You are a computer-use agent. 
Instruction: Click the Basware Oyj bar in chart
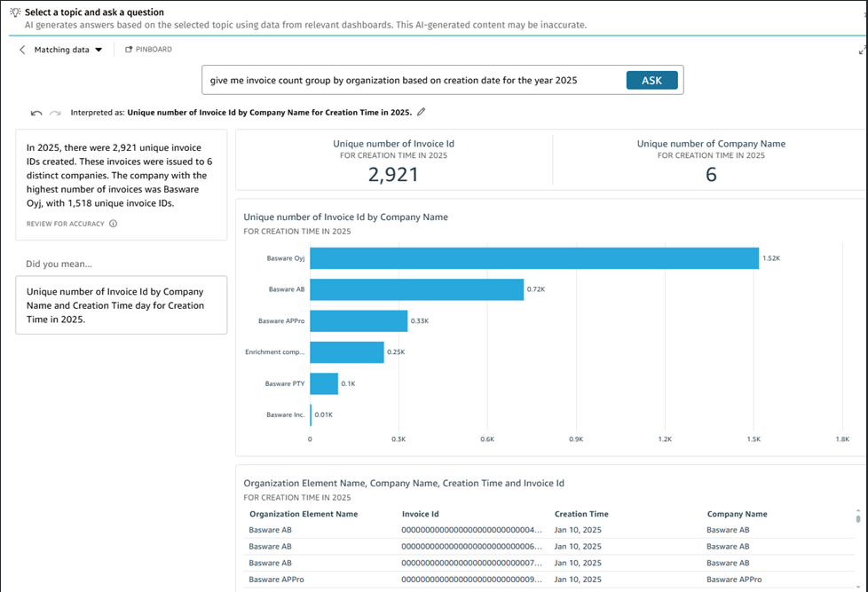point(533,258)
